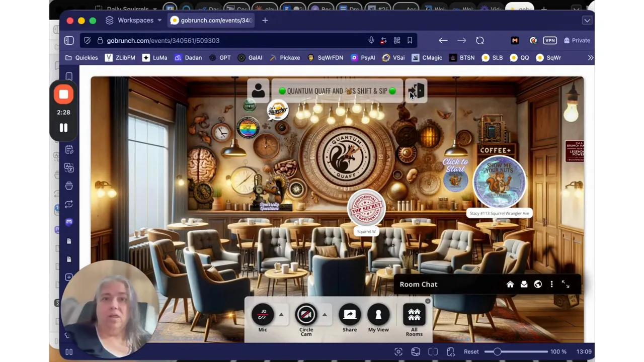Open Room Chat three-dot menu
644x362 pixels.
pyautogui.click(x=551, y=285)
